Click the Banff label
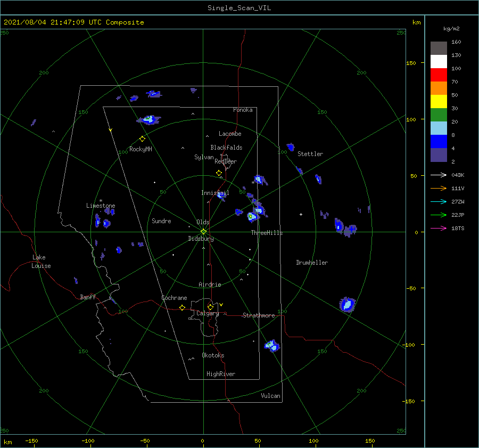Viewport: 479px width, 448px height. (x=88, y=297)
